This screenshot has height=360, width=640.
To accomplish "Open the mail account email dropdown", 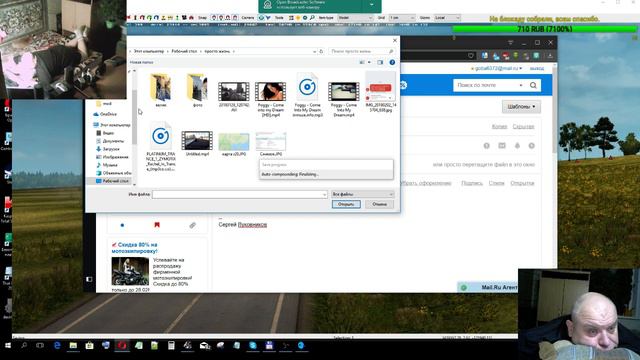I will pos(496,69).
